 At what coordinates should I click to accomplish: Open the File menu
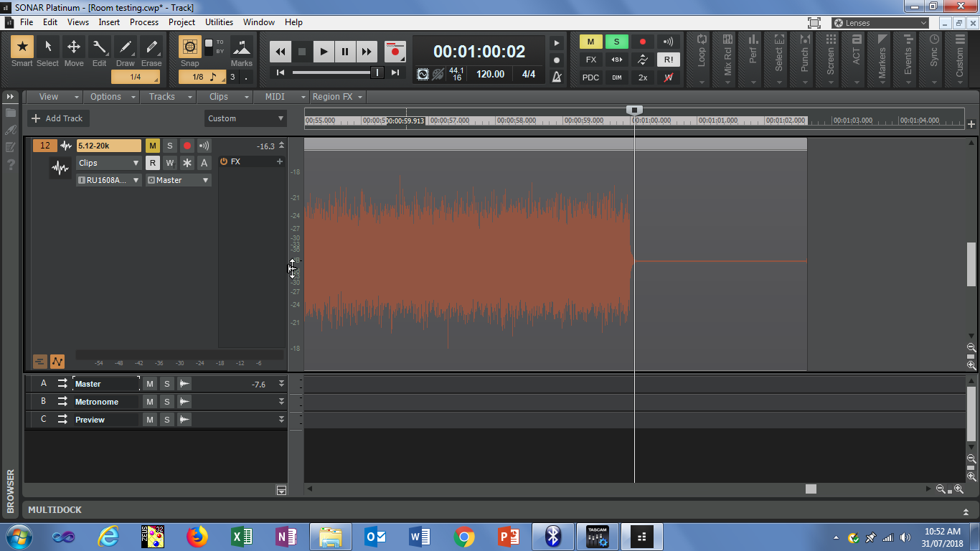click(x=27, y=22)
